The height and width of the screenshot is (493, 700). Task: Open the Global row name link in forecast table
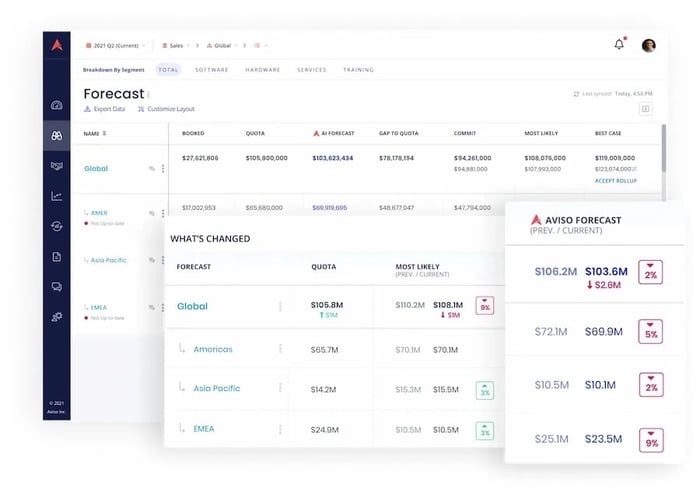coord(96,168)
